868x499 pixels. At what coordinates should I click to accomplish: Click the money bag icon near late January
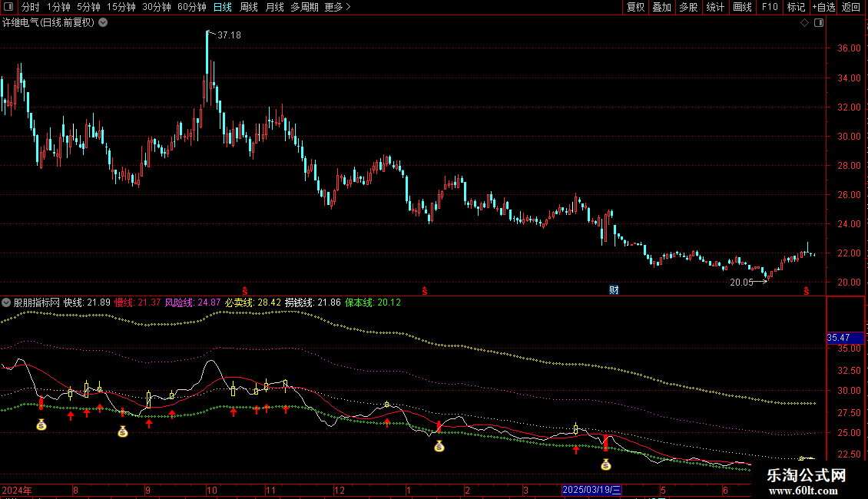tap(439, 446)
